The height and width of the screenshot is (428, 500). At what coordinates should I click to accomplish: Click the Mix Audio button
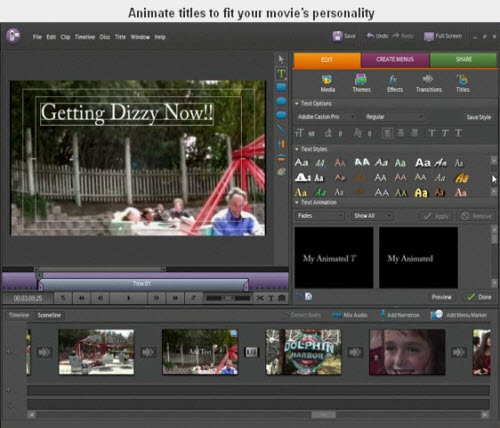[x=350, y=315]
